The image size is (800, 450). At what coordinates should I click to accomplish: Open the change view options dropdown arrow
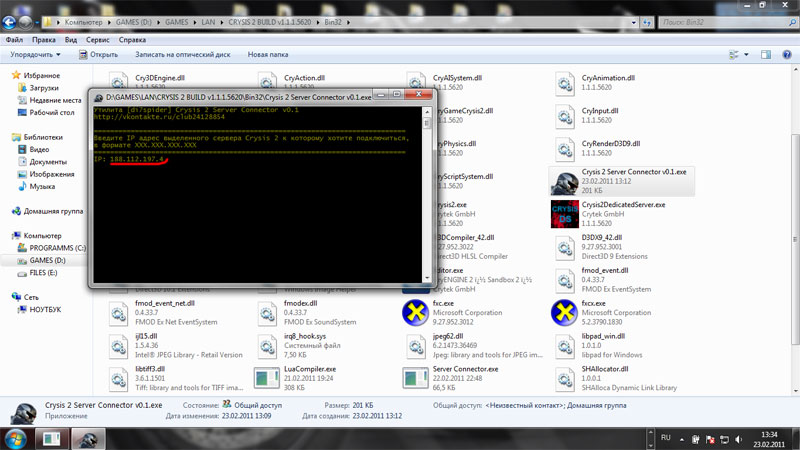point(746,55)
